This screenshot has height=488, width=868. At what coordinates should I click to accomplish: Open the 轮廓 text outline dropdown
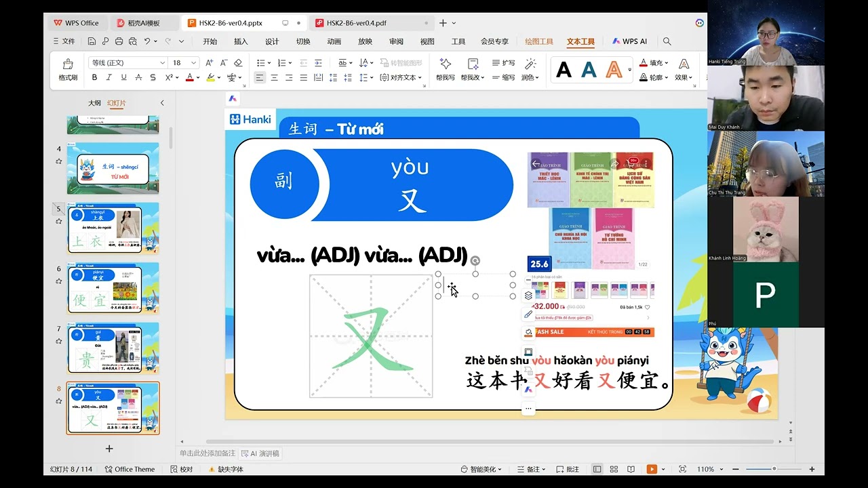click(654, 77)
